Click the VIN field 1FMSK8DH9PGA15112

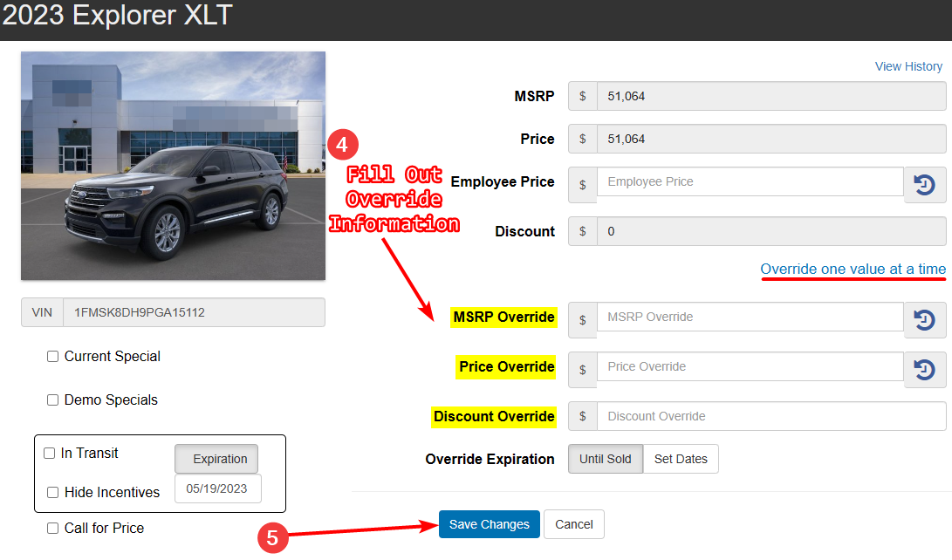point(194,312)
